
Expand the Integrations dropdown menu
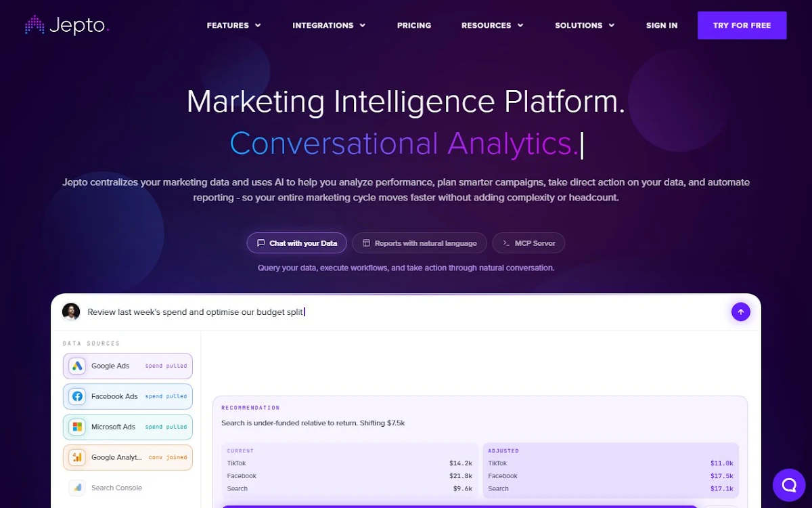tap(329, 25)
